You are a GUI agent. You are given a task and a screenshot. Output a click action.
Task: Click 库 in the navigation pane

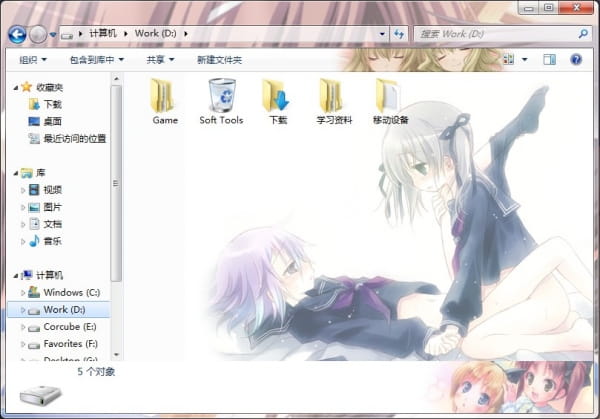point(41,173)
